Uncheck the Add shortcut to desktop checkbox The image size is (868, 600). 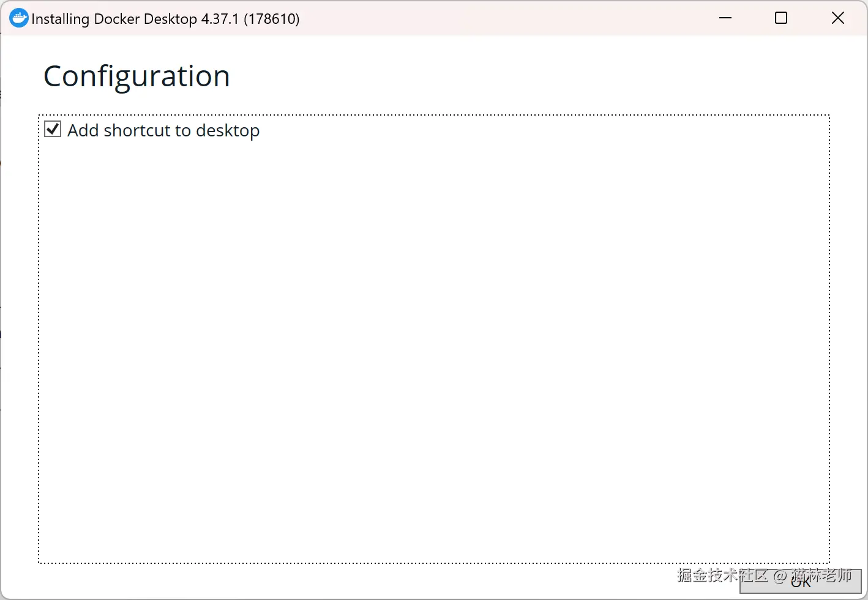click(x=53, y=129)
